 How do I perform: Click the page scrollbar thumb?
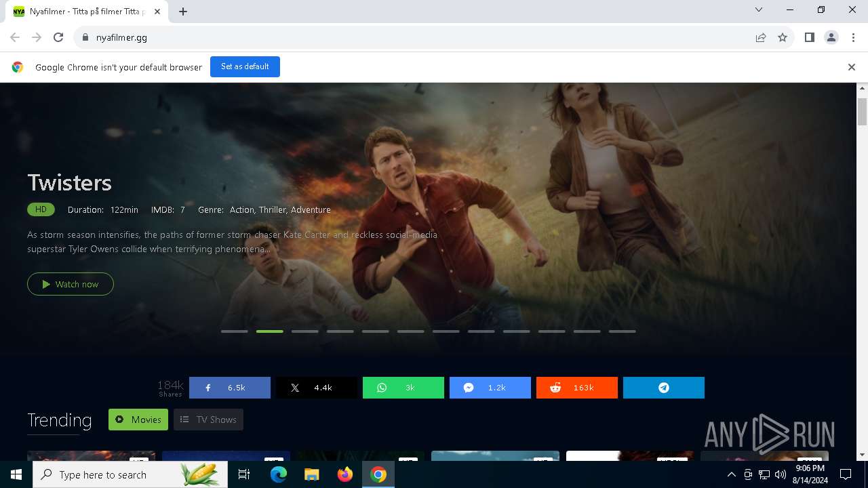pyautogui.click(x=863, y=111)
